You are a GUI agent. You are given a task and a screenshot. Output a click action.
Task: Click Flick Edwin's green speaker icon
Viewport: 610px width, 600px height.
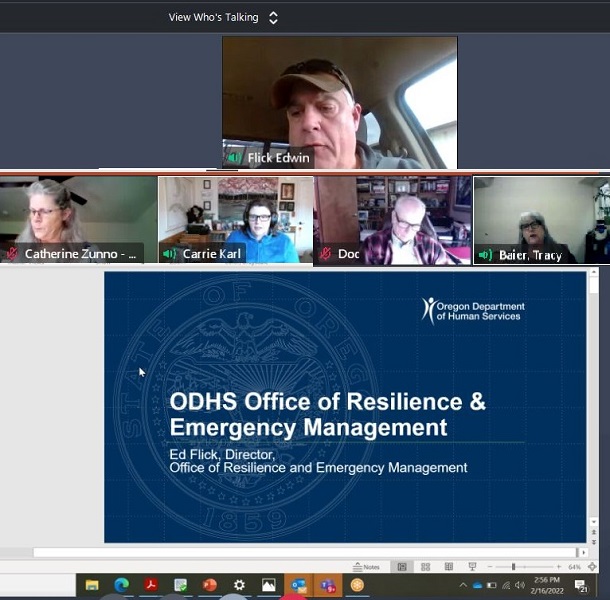tap(235, 158)
